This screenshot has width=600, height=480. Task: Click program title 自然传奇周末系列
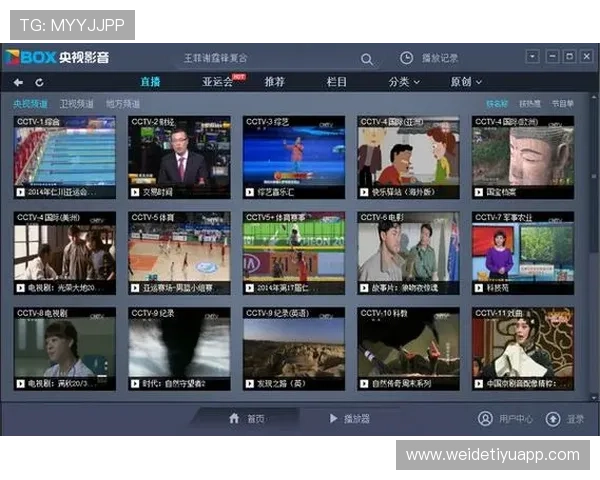pyautogui.click(x=401, y=384)
